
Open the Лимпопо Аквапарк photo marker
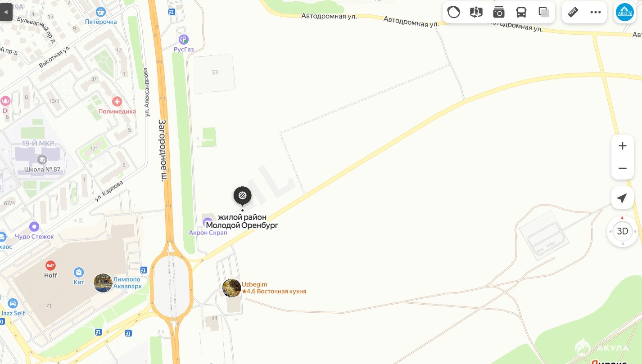point(103,283)
